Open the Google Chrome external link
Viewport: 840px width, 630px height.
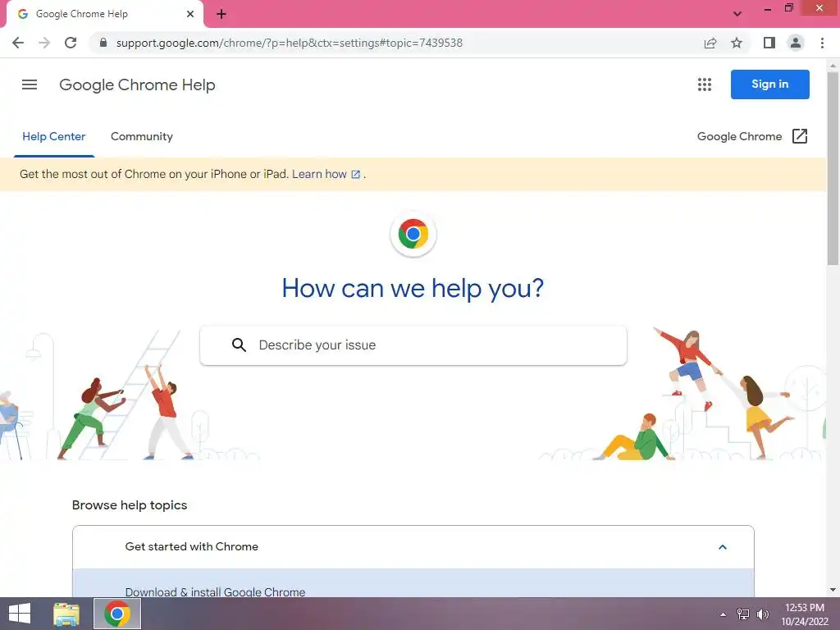click(751, 137)
